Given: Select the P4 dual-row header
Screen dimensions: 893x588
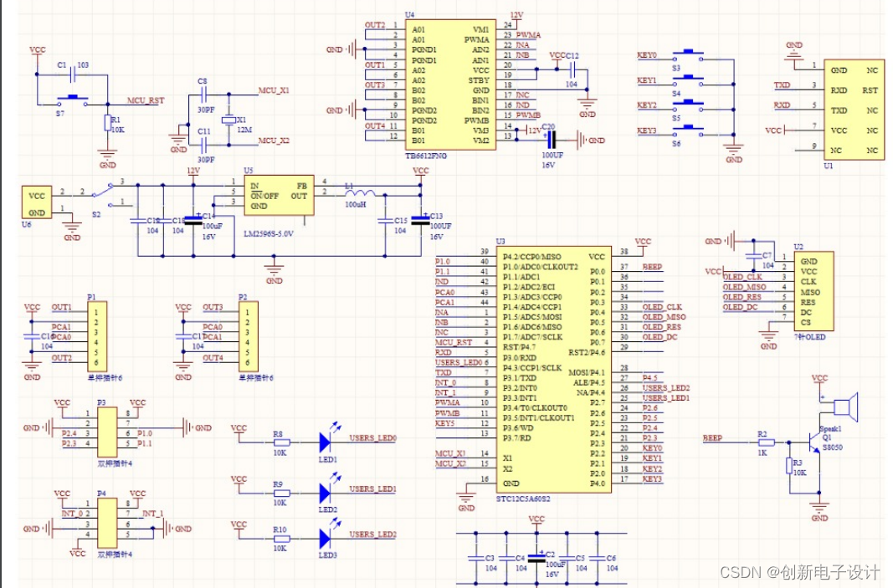Looking at the screenshot, I should pyautogui.click(x=108, y=523).
